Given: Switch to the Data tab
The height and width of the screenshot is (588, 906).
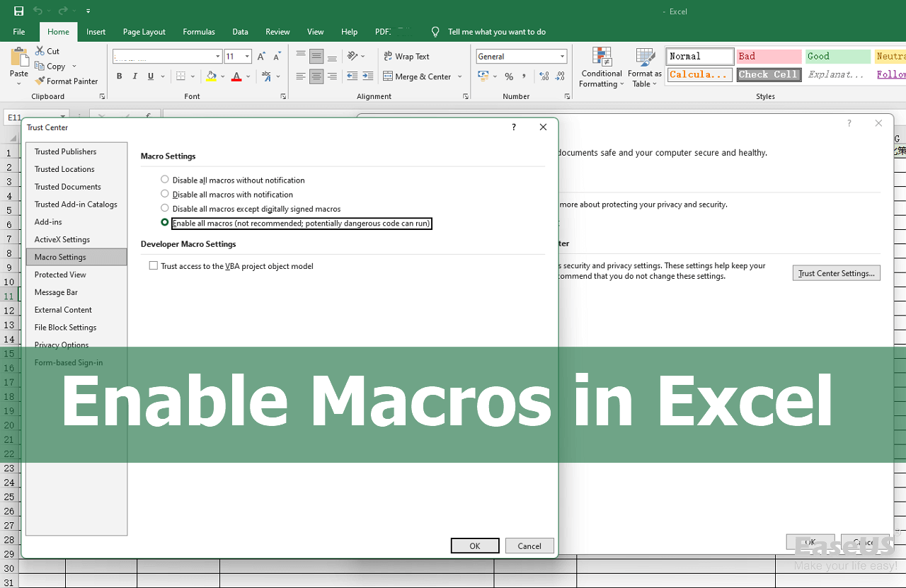Looking at the screenshot, I should click(241, 32).
